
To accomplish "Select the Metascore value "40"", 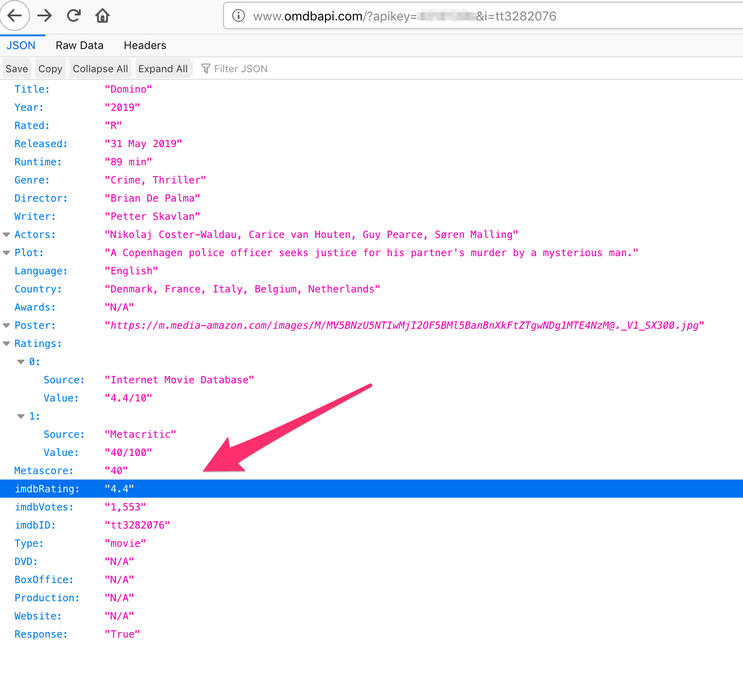I will 116,471.
